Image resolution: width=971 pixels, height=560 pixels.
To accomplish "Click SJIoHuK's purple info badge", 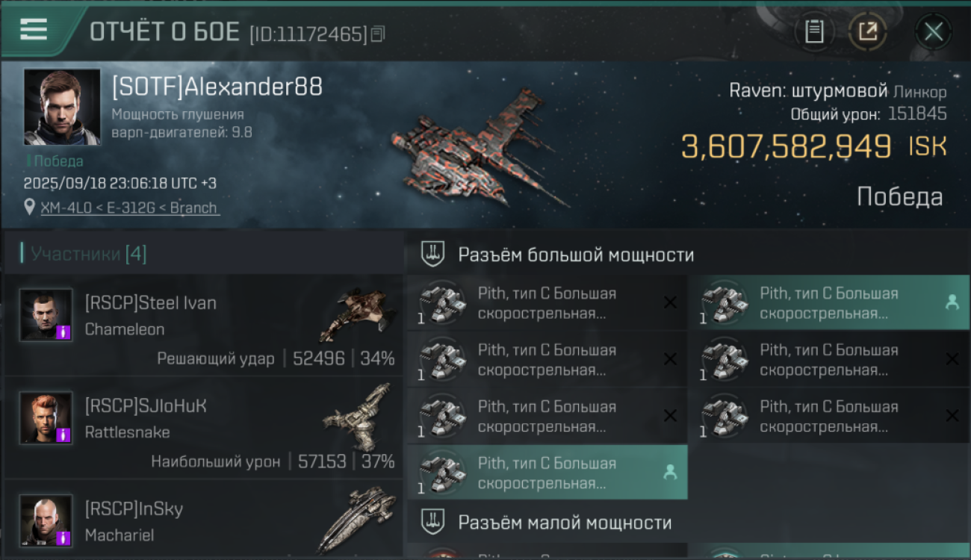I will (x=63, y=435).
